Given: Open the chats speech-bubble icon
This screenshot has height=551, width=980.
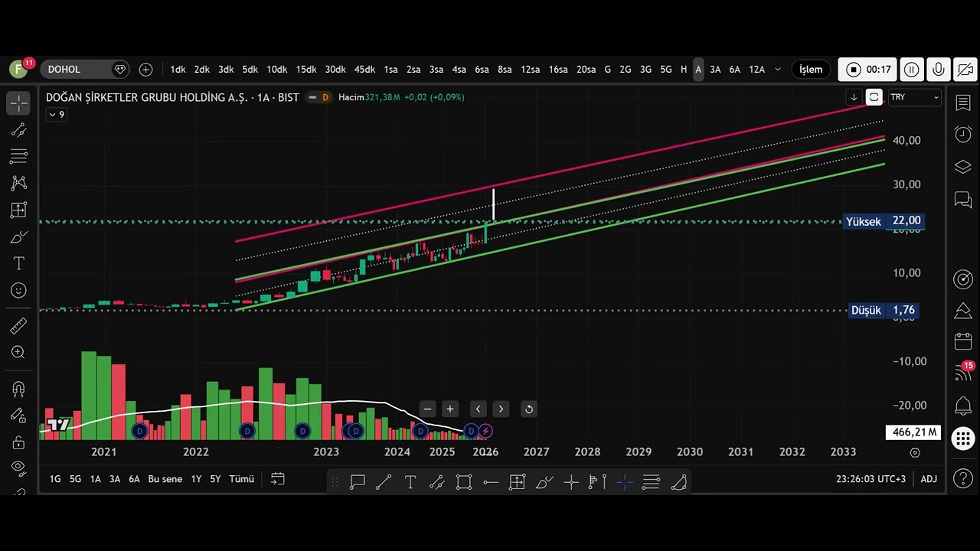Looking at the screenshot, I should click(x=963, y=200).
